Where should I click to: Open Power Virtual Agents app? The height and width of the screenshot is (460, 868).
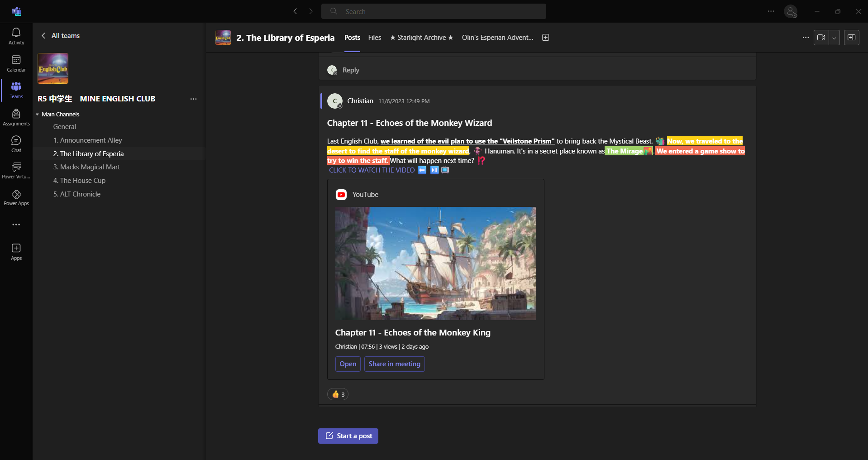[16, 171]
